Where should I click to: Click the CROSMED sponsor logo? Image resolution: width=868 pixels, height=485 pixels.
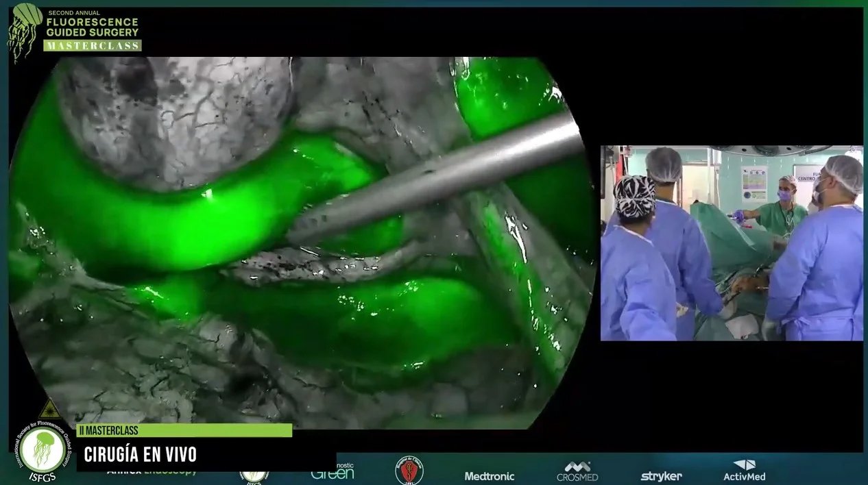577,471
